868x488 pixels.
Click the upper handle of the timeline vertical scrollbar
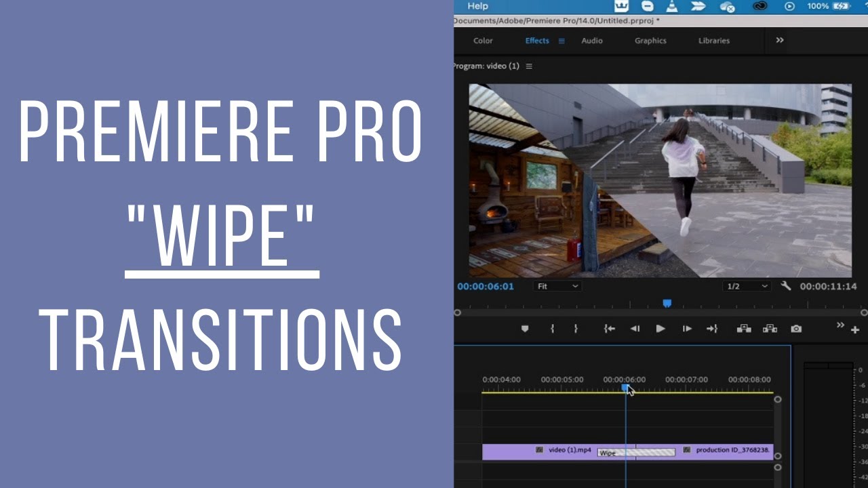click(x=778, y=399)
